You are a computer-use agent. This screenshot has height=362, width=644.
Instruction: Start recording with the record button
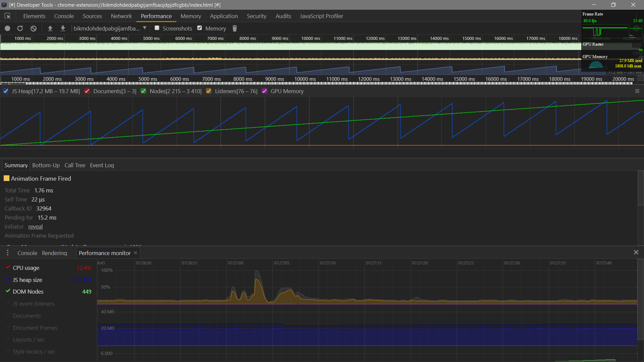pyautogui.click(x=7, y=28)
